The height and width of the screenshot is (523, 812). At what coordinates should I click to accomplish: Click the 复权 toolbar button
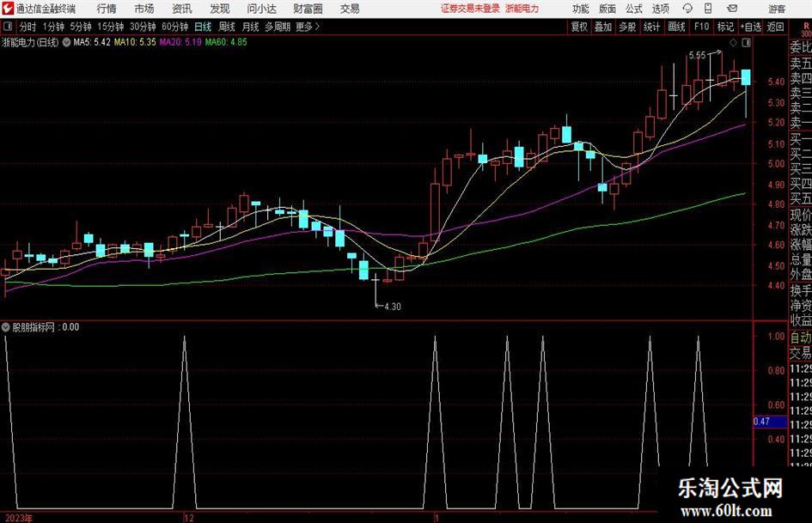[x=579, y=27]
